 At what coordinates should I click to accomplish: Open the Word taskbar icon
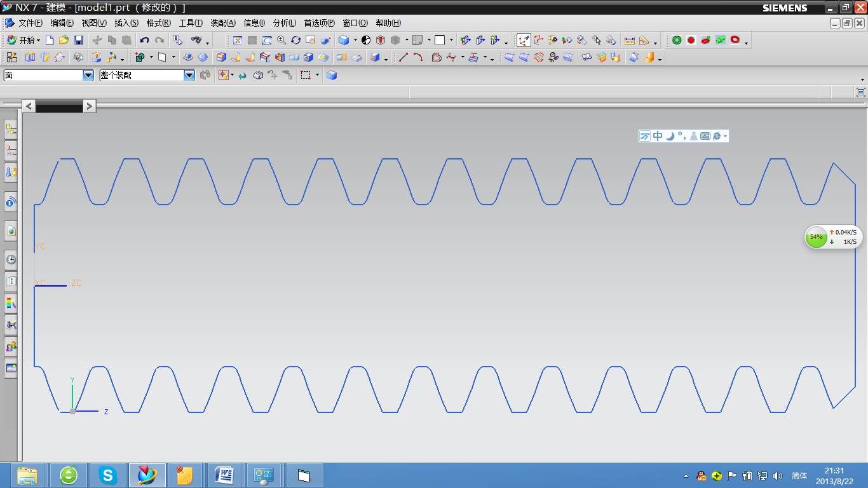point(225,475)
